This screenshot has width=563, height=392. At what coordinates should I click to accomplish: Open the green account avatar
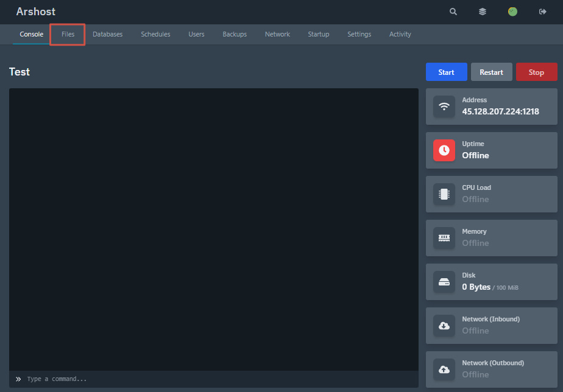pyautogui.click(x=512, y=12)
